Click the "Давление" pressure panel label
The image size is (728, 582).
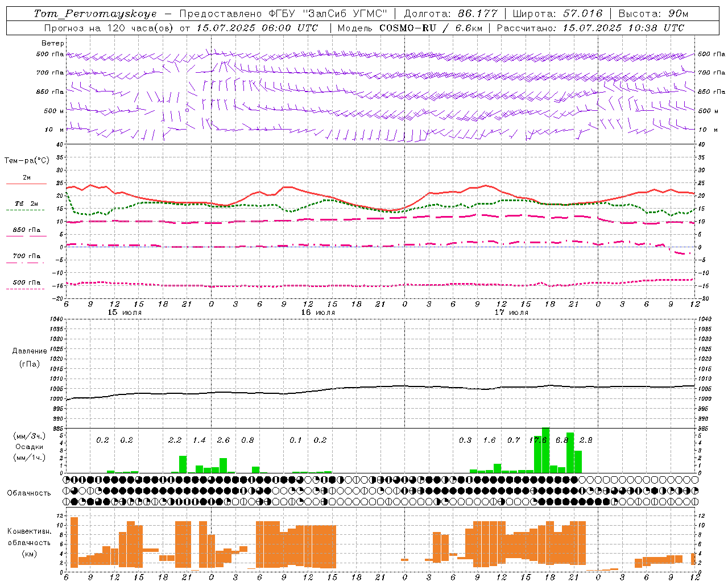(29, 351)
